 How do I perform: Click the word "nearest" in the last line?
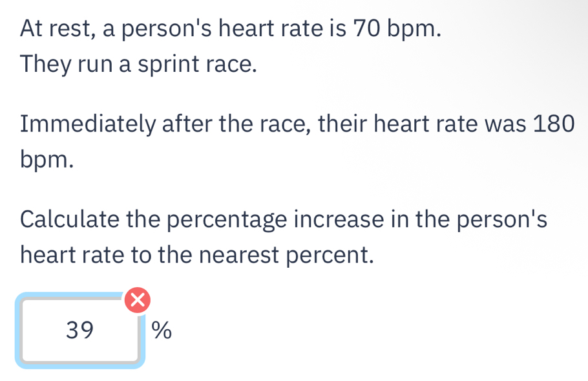tap(239, 256)
